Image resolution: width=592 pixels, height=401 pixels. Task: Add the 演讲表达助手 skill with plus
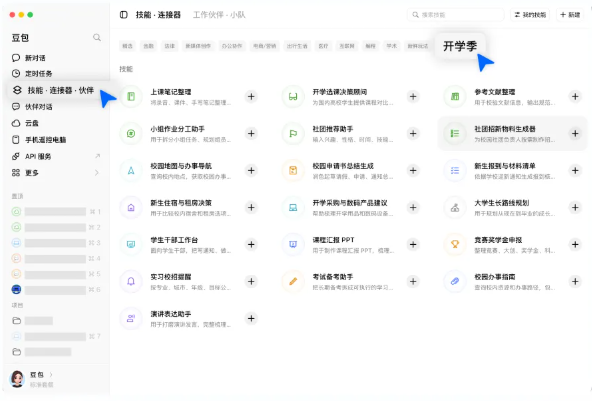[251, 319]
